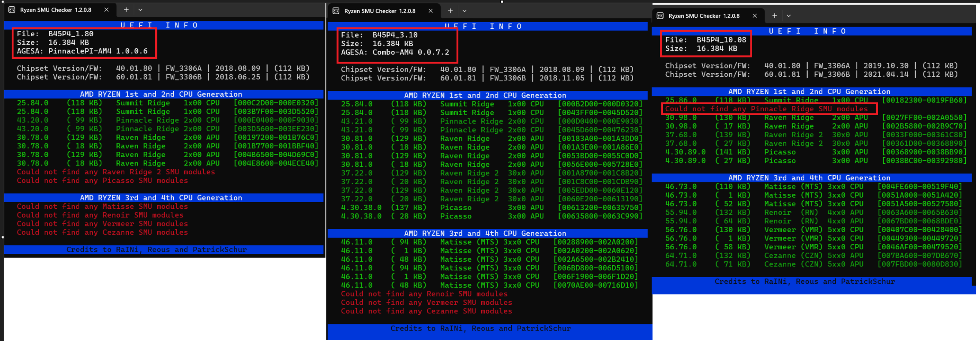Click the credits line in the right window
Screen dimensions: 980x341
[x=805, y=282]
